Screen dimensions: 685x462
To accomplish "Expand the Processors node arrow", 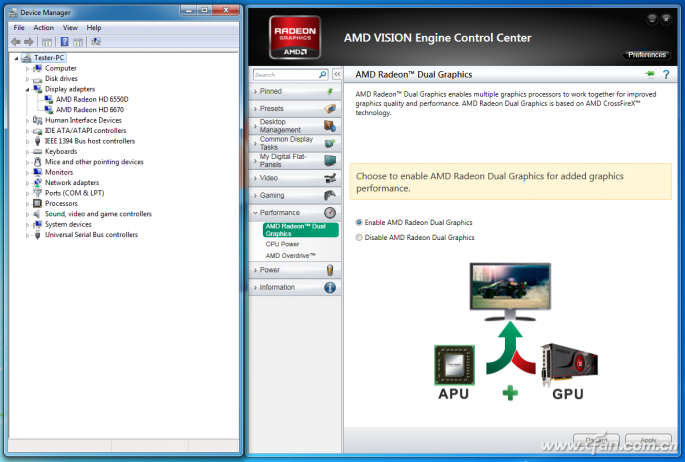I will (28, 204).
